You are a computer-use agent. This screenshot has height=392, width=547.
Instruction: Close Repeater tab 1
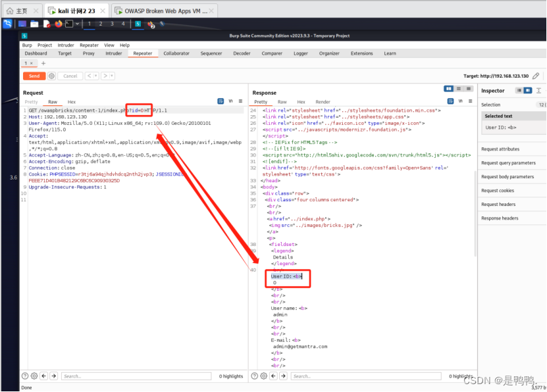pos(32,63)
